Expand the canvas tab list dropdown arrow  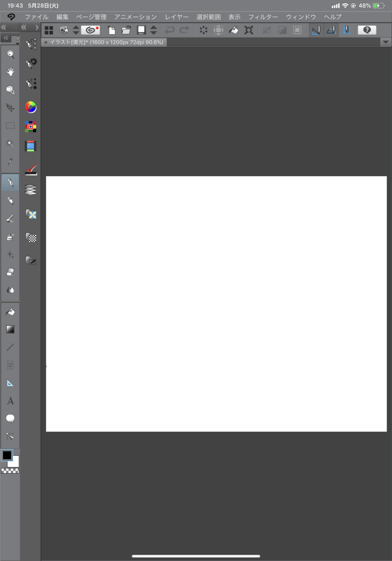385,42
